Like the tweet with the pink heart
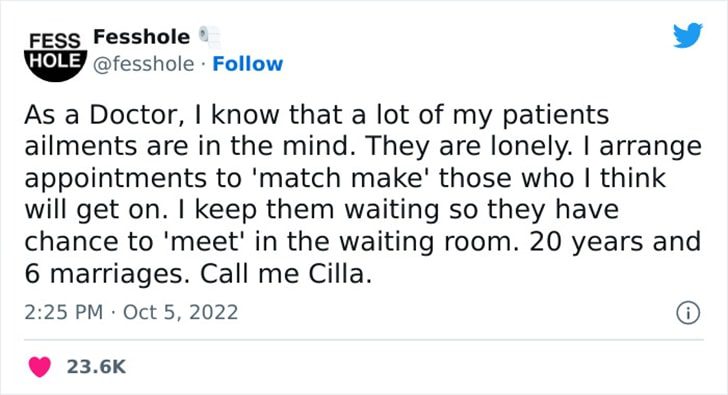Viewport: 728px width, 395px height. [x=39, y=367]
